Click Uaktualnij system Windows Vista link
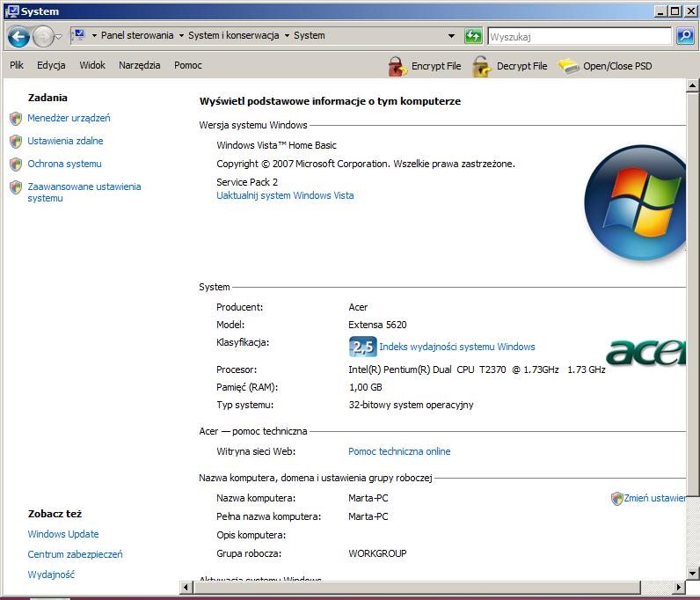Screen dimensions: 700x600 pos(285,195)
